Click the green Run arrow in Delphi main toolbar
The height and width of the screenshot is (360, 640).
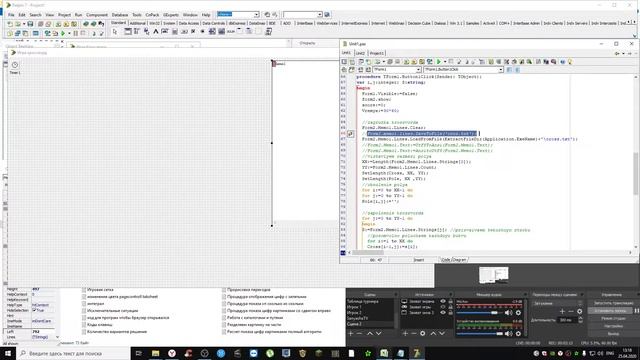tap(63, 33)
